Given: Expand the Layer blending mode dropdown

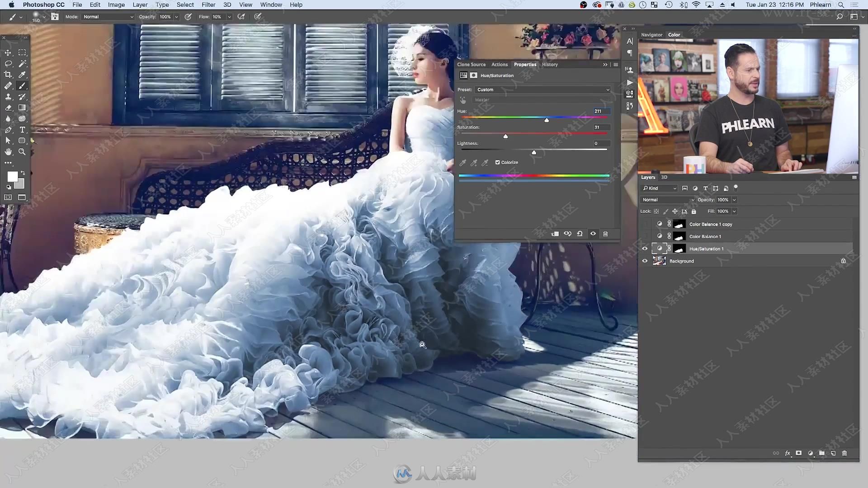Looking at the screenshot, I should pyautogui.click(x=667, y=200).
